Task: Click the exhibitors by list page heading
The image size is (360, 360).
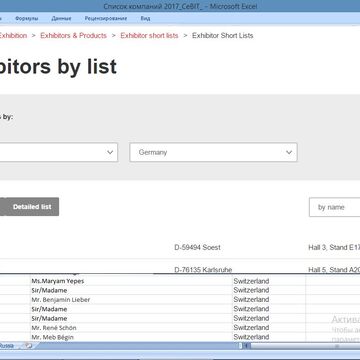Action: (x=58, y=66)
